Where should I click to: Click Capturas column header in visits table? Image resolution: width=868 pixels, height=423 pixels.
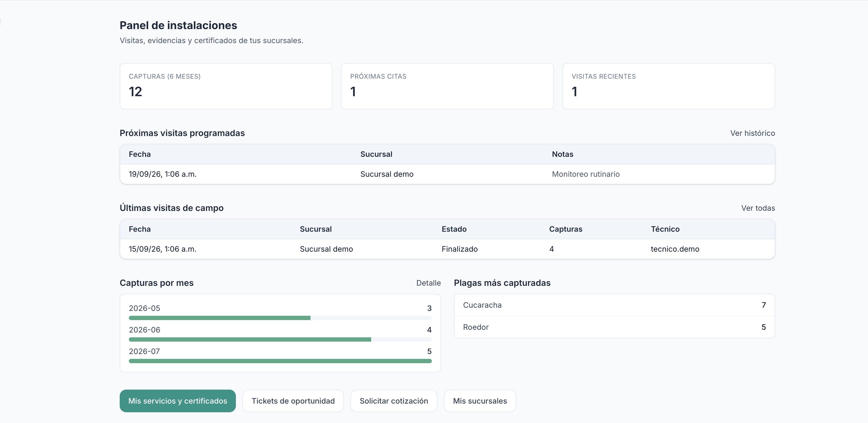tap(566, 229)
